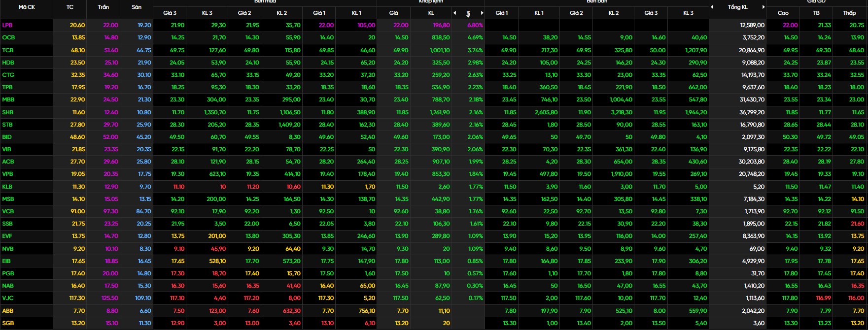Open stock symbol MSB
The height and width of the screenshot is (330, 868).
8,199
